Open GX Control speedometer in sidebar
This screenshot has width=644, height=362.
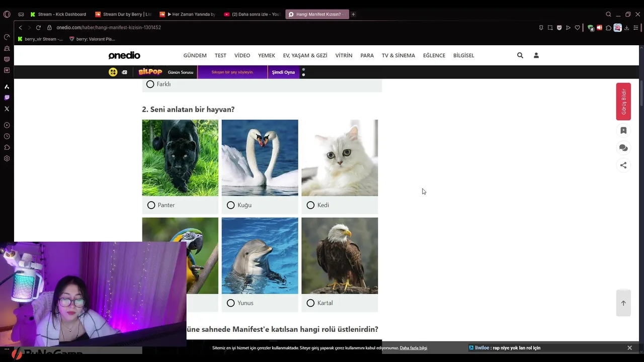point(7,37)
